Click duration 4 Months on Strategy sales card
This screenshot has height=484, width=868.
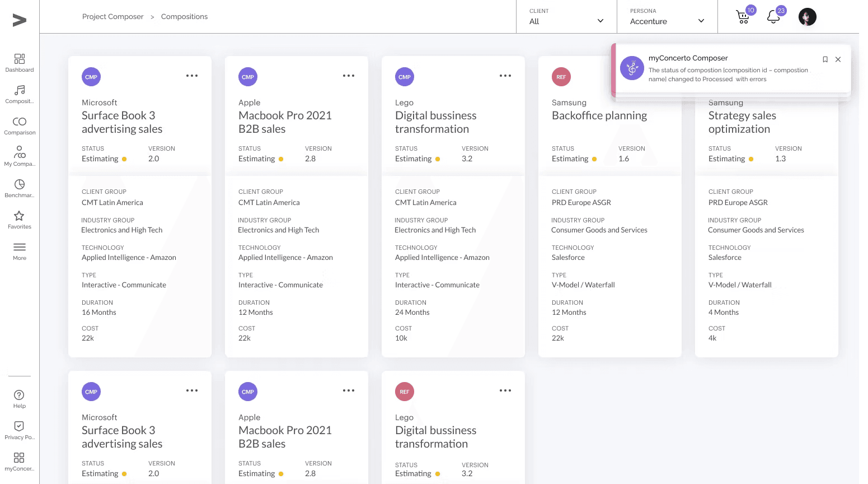pos(724,313)
